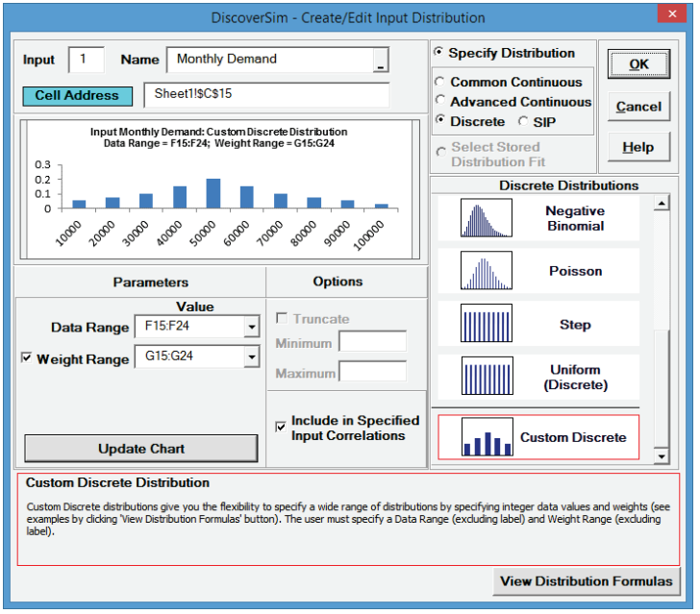Select the Uniform (Discrete) distribution icon
The width and height of the screenshot is (700, 614).
[x=487, y=376]
